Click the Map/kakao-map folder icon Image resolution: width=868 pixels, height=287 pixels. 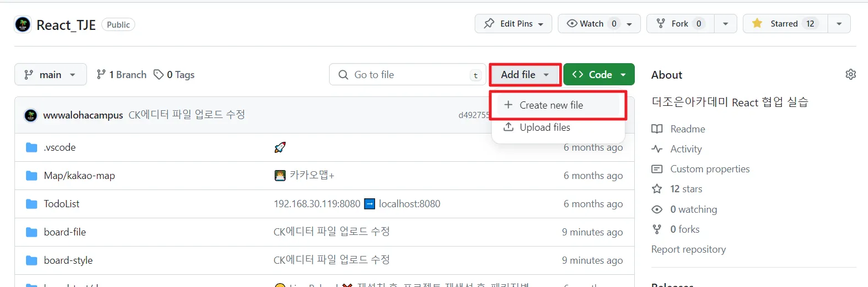pos(32,176)
